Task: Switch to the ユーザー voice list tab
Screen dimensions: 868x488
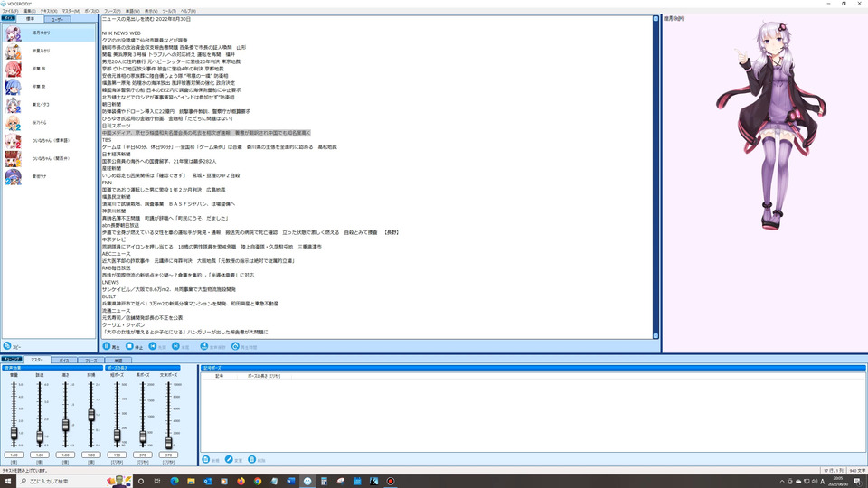Action: [57, 19]
